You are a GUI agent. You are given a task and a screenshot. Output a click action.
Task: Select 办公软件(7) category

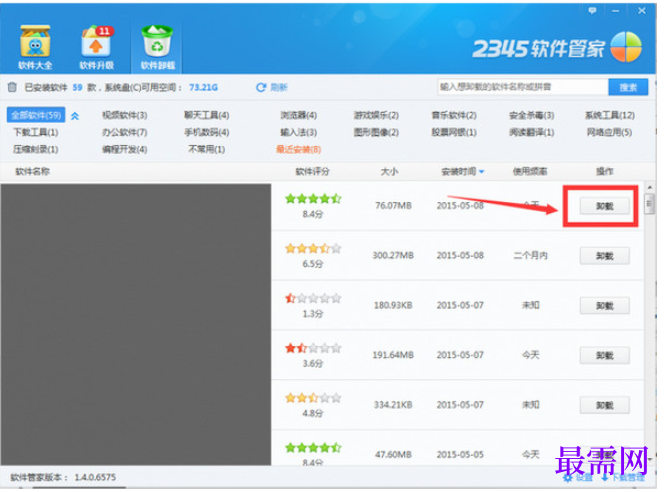(125, 132)
